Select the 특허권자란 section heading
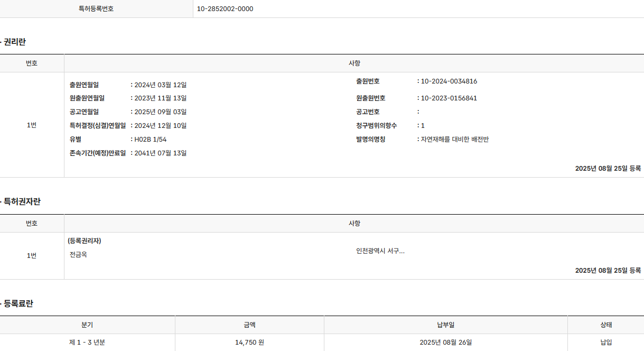This screenshot has width=644, height=351. tap(22, 201)
